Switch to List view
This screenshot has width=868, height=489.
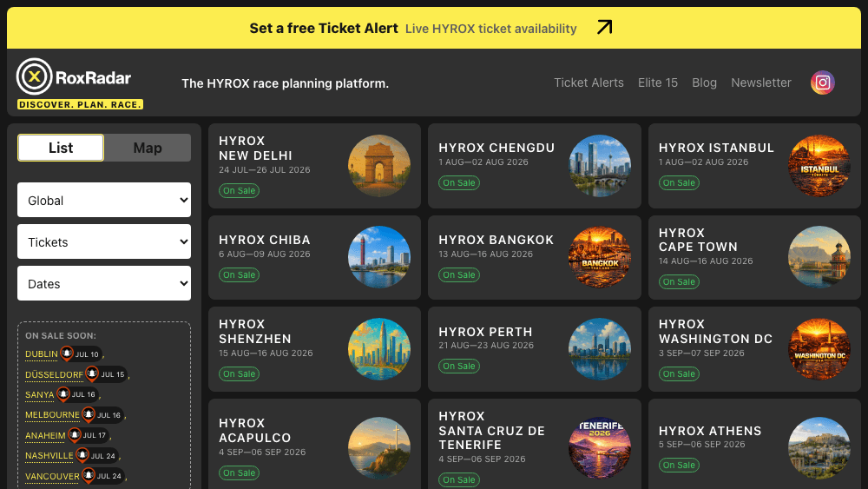tap(61, 148)
